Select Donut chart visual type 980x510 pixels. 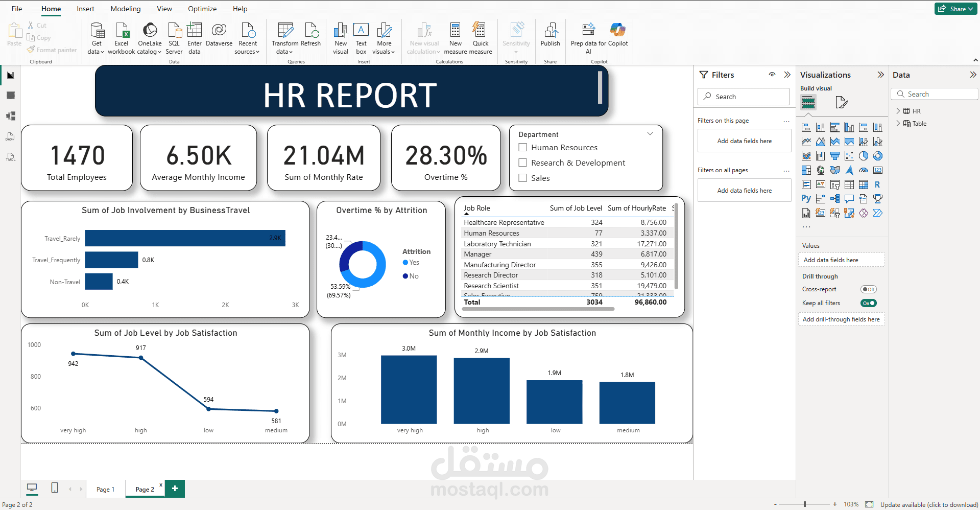click(878, 156)
